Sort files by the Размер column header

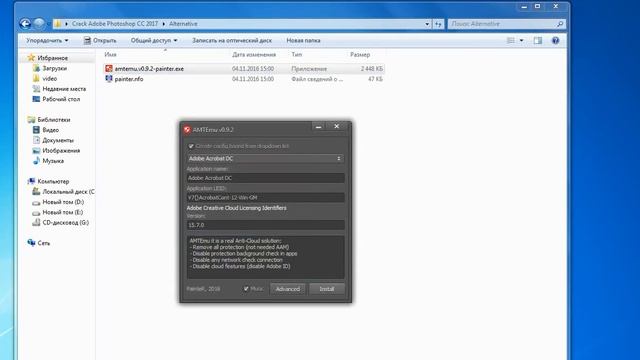360,54
